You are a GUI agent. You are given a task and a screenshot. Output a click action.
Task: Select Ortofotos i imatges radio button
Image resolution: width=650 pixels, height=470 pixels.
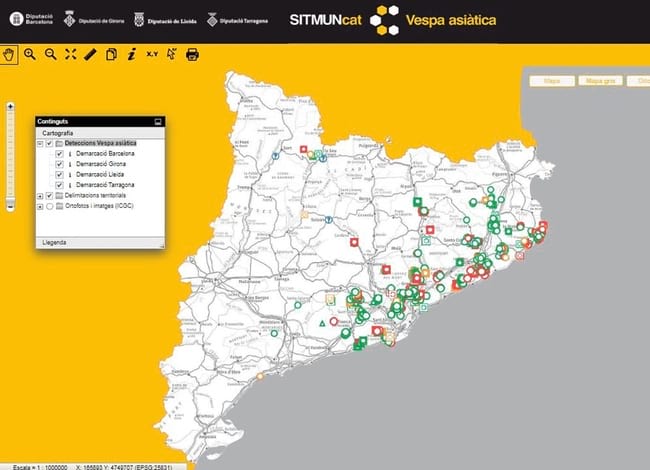[50, 206]
